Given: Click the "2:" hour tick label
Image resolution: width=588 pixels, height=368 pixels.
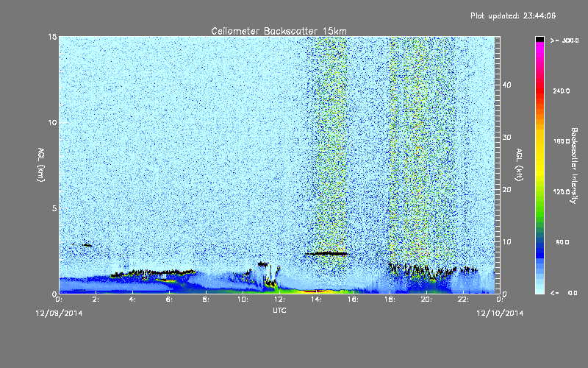Looking at the screenshot, I should [96, 300].
